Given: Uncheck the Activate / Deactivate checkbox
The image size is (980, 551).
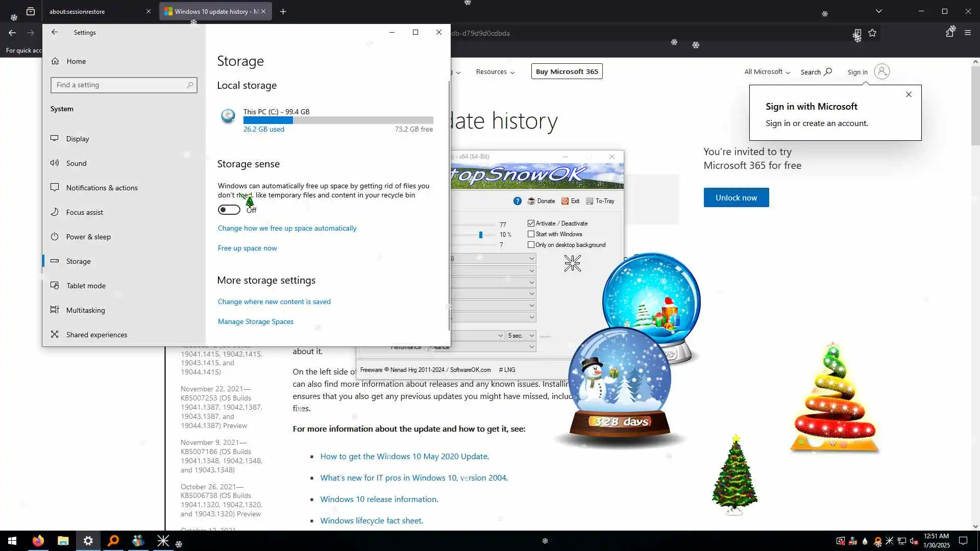Looking at the screenshot, I should (x=531, y=223).
